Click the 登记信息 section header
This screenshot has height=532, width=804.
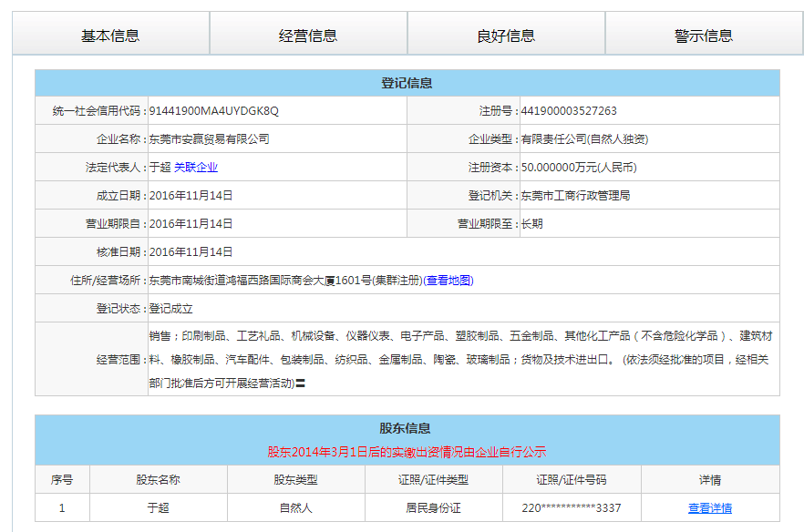(407, 84)
